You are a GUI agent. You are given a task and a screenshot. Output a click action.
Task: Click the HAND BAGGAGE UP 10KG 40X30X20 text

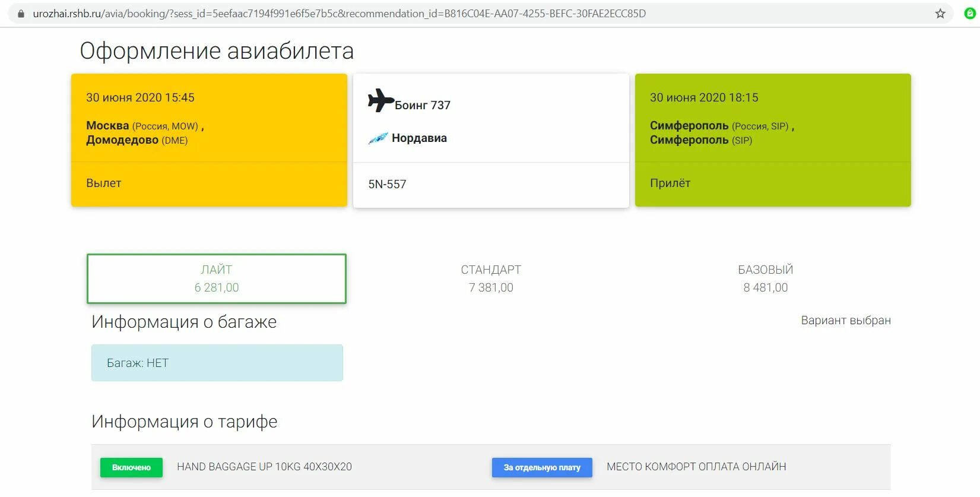tap(264, 467)
